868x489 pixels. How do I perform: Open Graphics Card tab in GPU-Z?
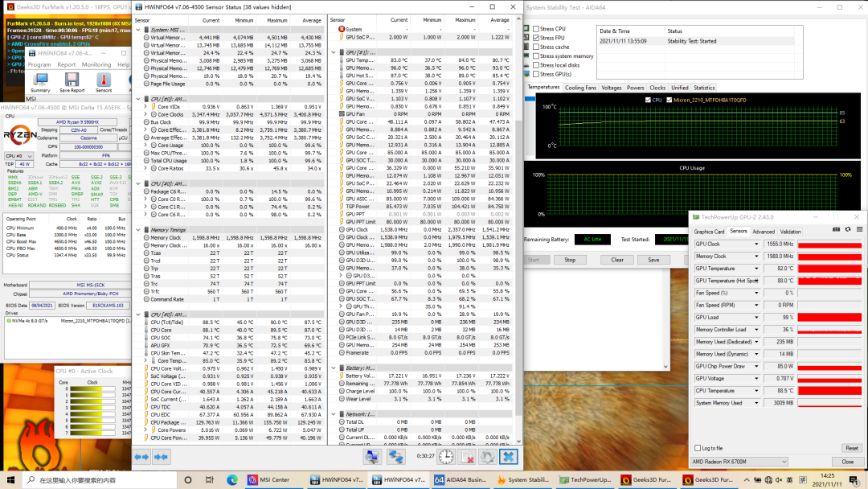coord(709,232)
